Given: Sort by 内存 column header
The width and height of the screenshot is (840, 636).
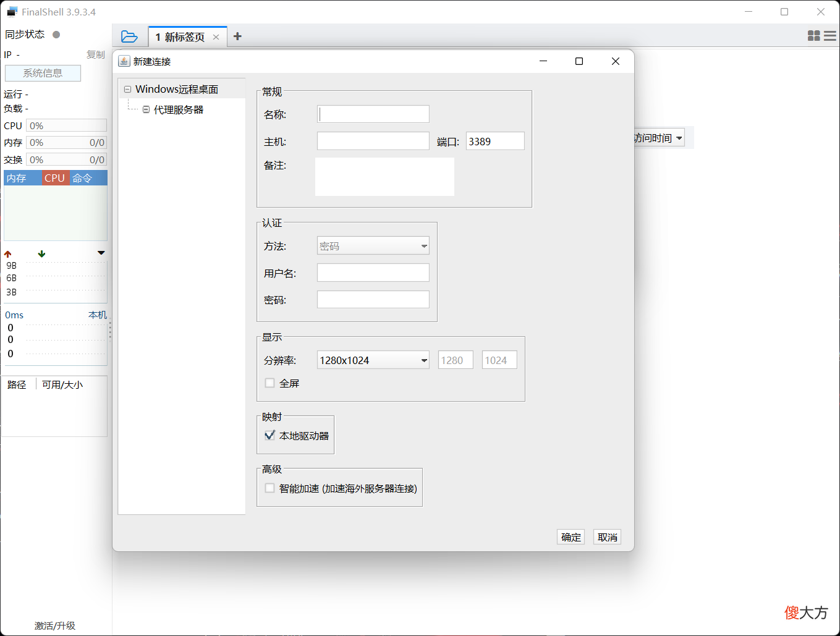Looking at the screenshot, I should pyautogui.click(x=23, y=178).
